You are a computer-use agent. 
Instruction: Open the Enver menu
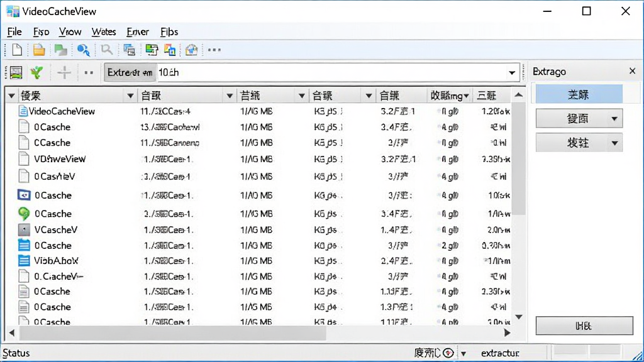click(138, 31)
